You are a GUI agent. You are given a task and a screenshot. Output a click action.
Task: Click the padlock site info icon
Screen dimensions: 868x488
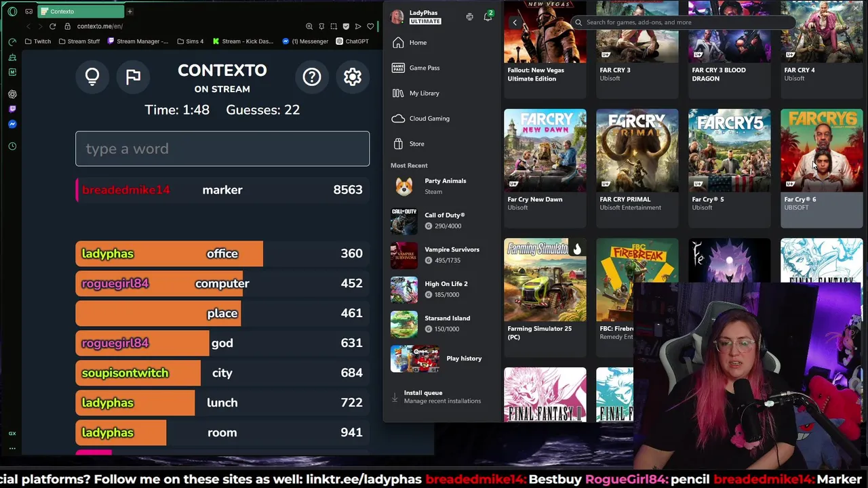pyautogui.click(x=68, y=26)
